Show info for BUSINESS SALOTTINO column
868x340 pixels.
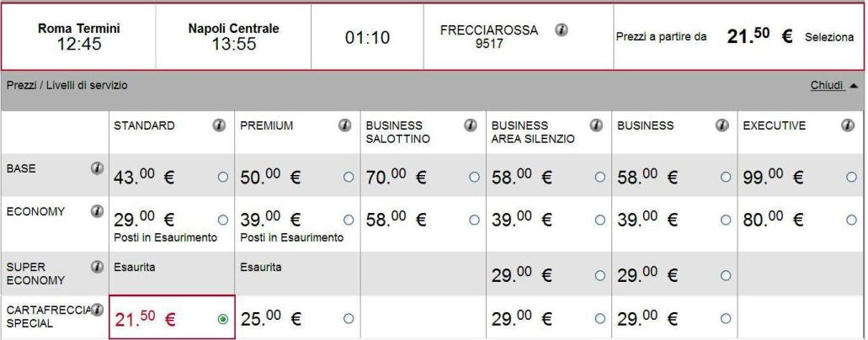[471, 125]
